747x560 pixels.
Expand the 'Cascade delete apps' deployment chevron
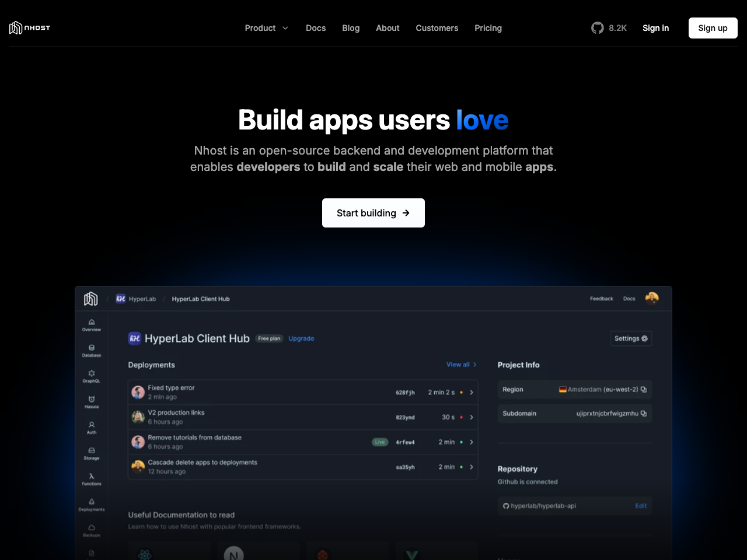click(x=472, y=467)
